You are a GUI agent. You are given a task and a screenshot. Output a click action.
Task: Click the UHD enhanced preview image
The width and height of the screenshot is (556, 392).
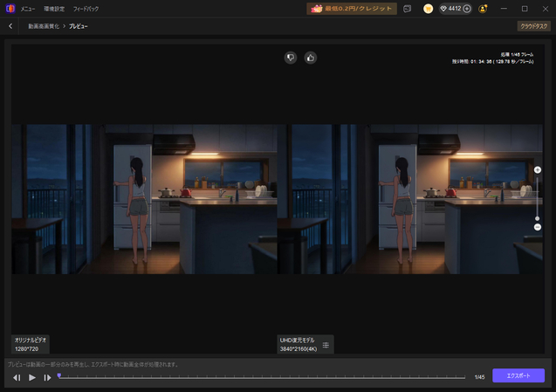(410, 199)
